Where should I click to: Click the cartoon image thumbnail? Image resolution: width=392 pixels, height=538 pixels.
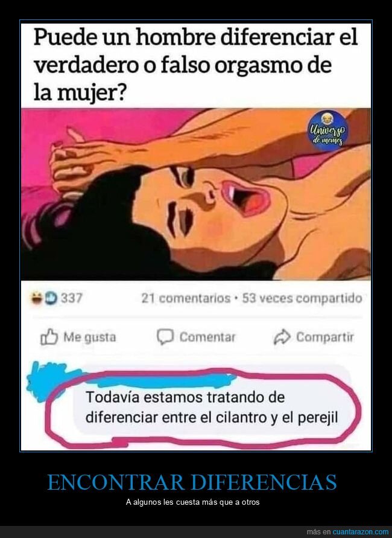[195, 194]
